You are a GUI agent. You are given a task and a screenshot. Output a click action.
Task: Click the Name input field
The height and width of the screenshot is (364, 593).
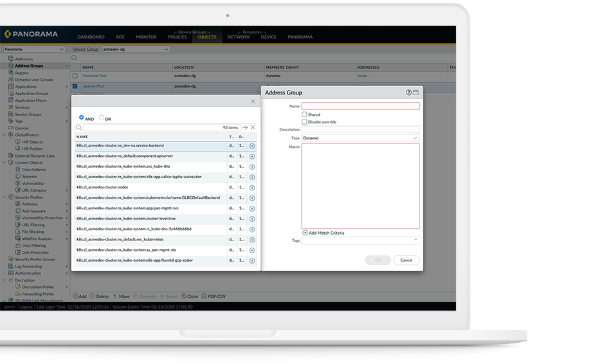coord(360,106)
